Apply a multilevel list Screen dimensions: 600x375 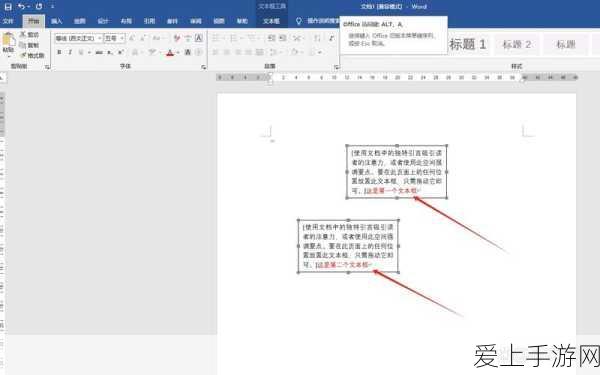pos(251,38)
